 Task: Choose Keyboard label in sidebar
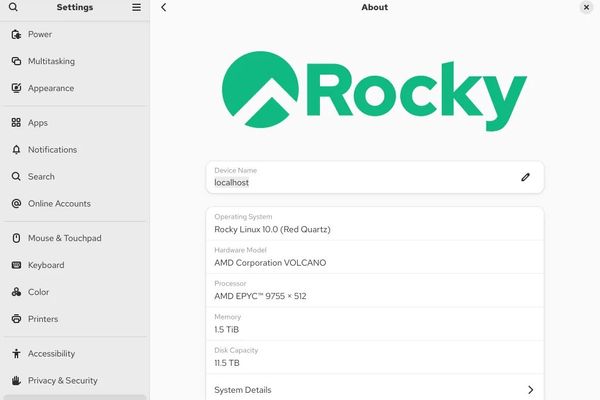46,265
